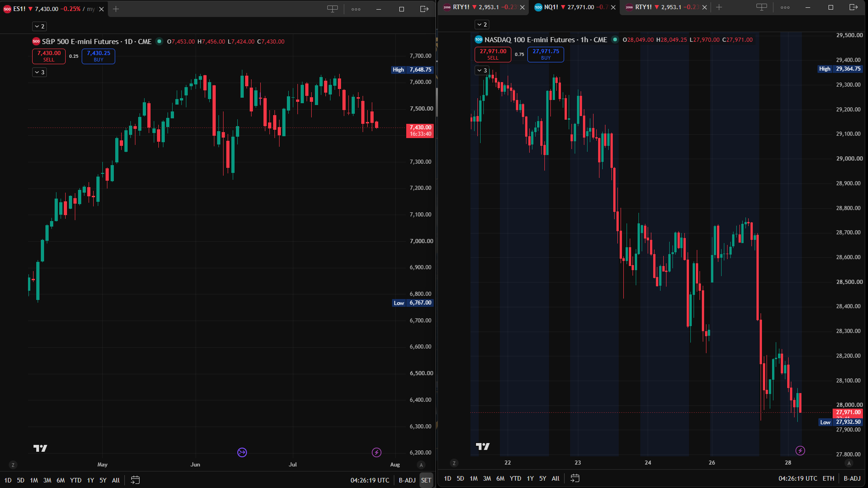Click the 27,971.75 BUY button
This screenshot has height=488, width=868.
click(546, 54)
